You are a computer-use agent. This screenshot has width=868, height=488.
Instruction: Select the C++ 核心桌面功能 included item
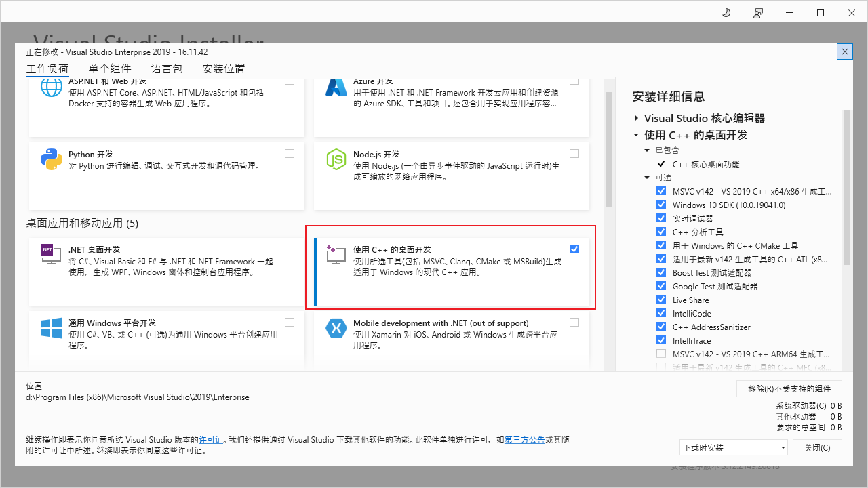[x=706, y=164]
